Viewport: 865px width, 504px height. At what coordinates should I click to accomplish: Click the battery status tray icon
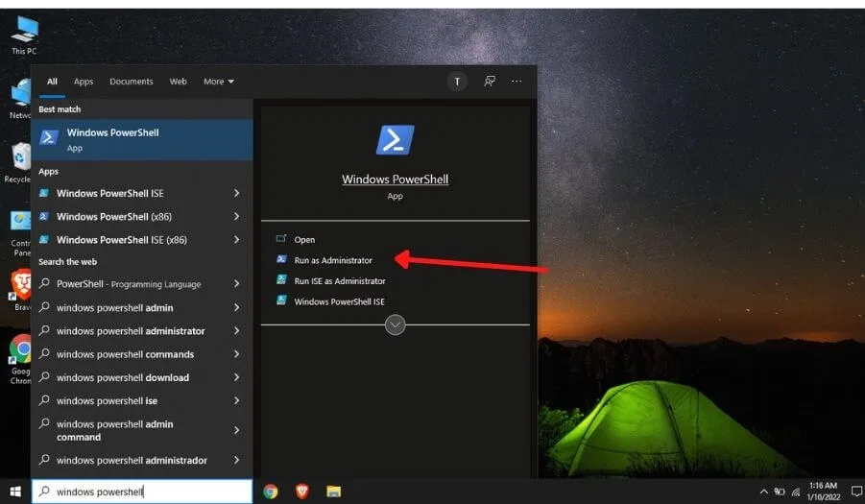[x=780, y=492]
